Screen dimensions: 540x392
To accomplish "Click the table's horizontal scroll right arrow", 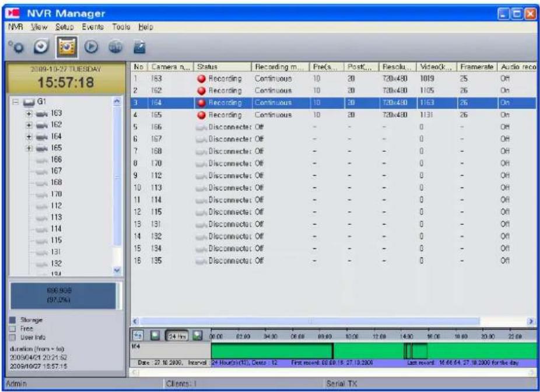I will pyautogui.click(x=531, y=322).
